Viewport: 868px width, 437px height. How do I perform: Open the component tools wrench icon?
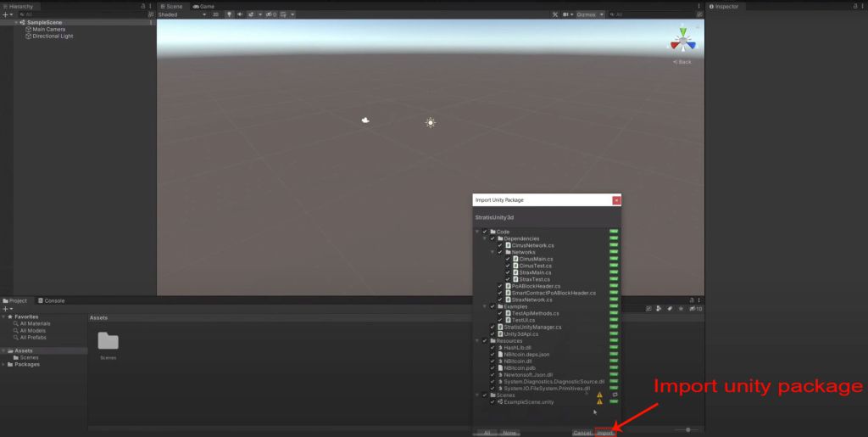[x=555, y=14]
